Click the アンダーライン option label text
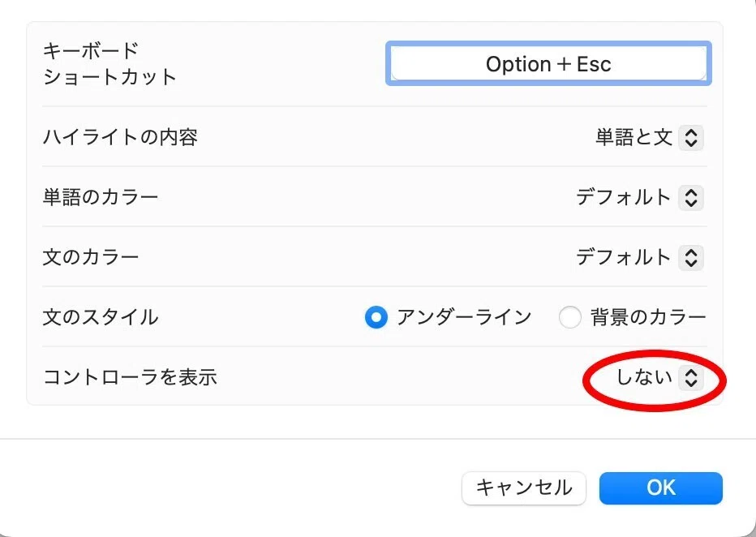756x537 pixels. [464, 317]
